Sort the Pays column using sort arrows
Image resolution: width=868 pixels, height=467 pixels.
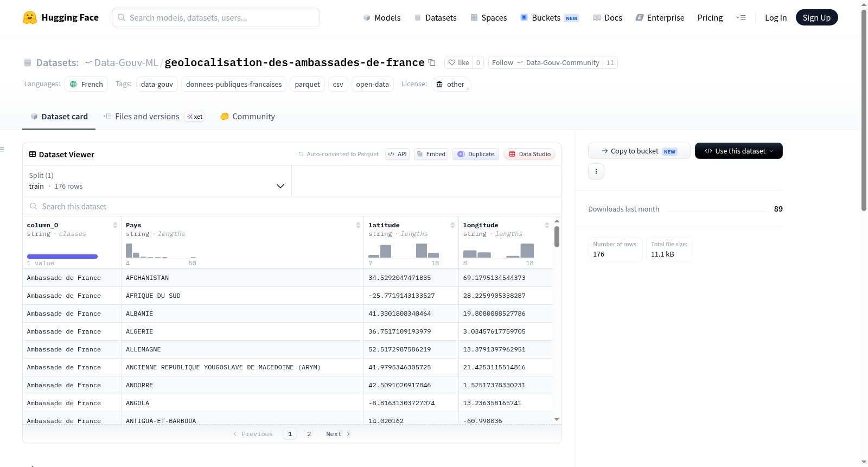point(358,225)
